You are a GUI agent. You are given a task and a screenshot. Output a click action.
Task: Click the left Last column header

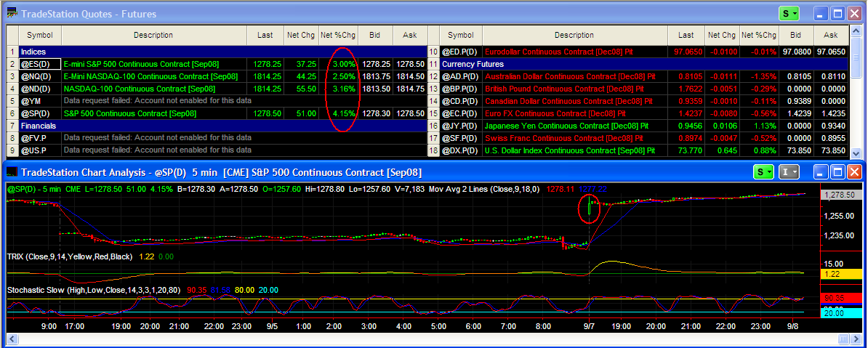(x=265, y=36)
